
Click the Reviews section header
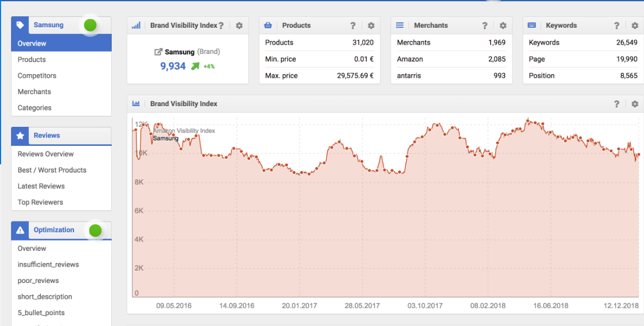coord(47,136)
